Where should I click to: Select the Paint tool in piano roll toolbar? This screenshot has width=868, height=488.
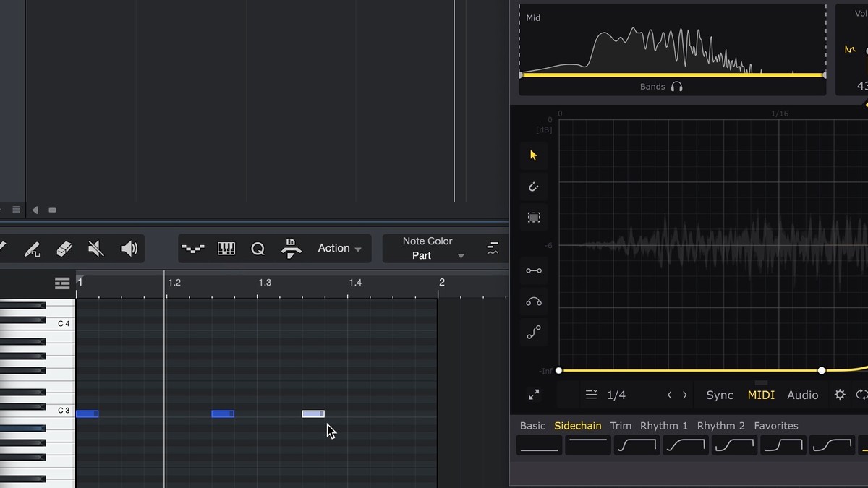click(x=32, y=249)
